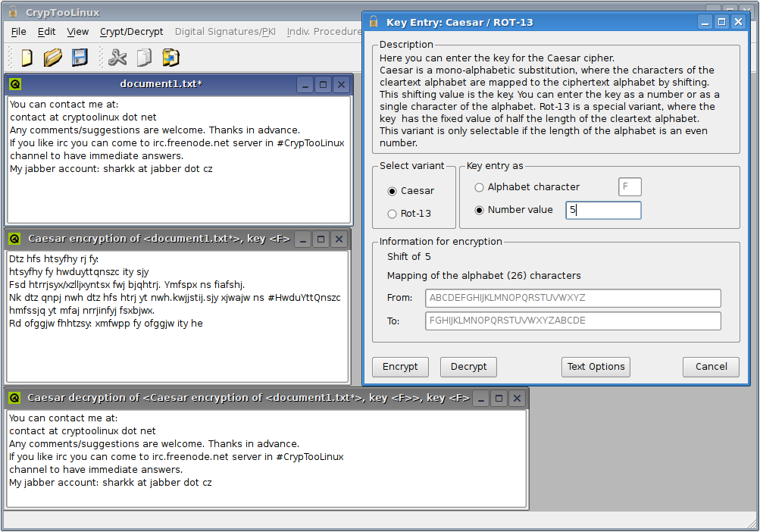
Task: Minimize the document1.txt window
Action: (305, 85)
